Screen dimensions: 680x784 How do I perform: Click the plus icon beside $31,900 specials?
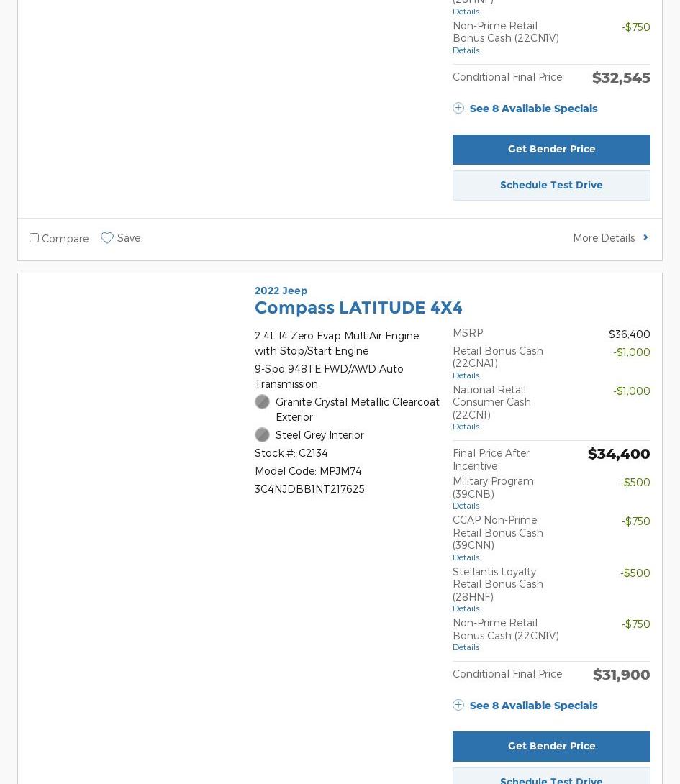point(458,705)
